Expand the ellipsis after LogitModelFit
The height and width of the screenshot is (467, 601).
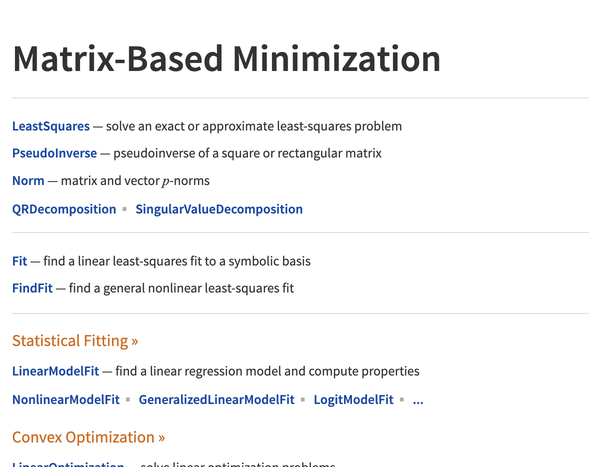pyautogui.click(x=418, y=400)
